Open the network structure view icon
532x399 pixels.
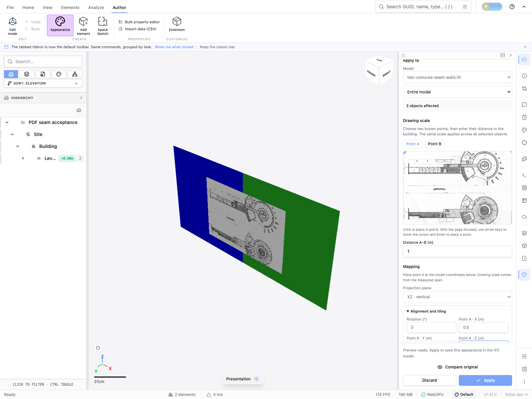point(75,74)
